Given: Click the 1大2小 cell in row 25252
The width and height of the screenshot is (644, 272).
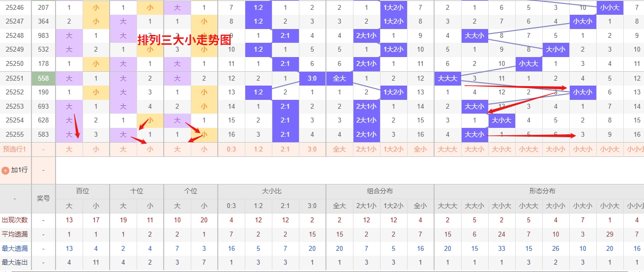Looking at the screenshot, I should click(x=393, y=92).
